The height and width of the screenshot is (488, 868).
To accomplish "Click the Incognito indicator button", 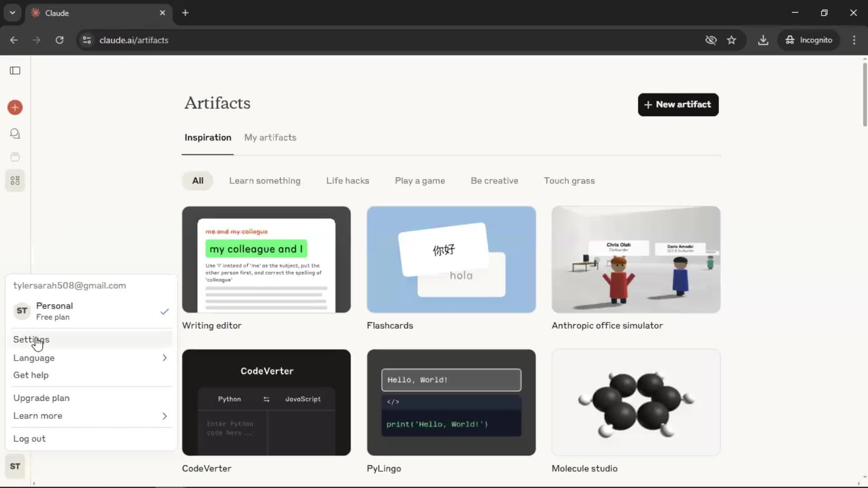I will (x=809, y=40).
